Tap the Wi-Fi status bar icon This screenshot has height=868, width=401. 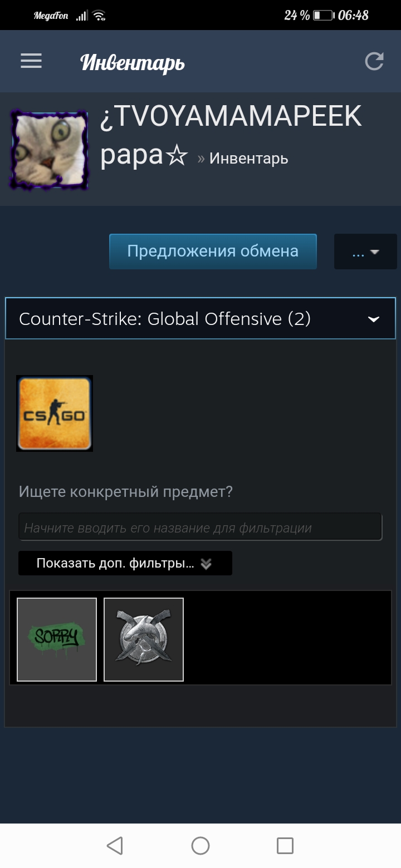99,16
